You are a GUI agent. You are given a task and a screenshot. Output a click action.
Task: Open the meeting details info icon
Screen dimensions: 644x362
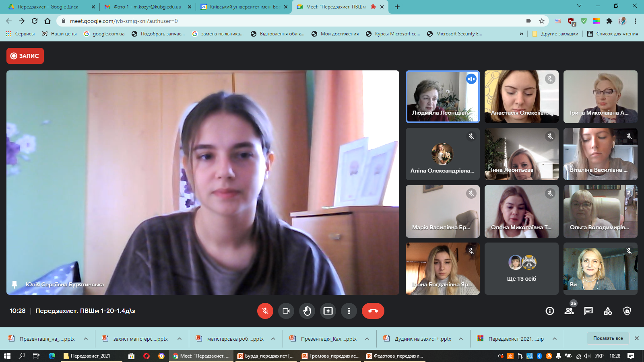click(x=550, y=311)
